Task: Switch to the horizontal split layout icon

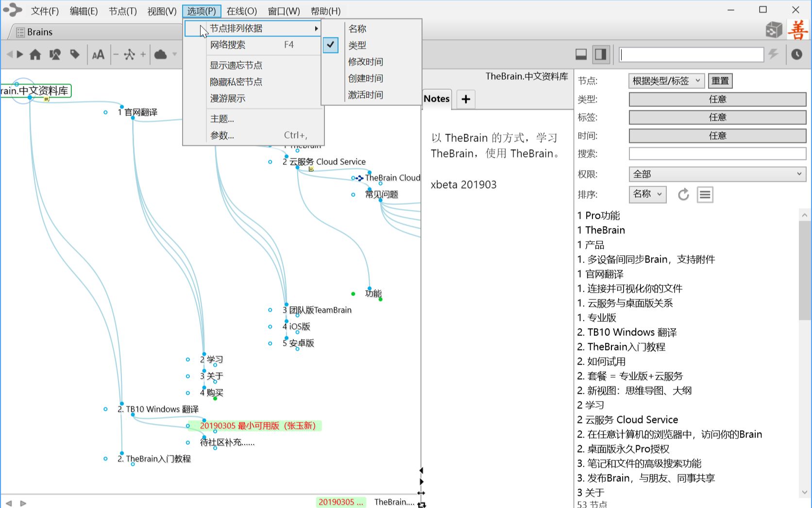Action: 581,54
